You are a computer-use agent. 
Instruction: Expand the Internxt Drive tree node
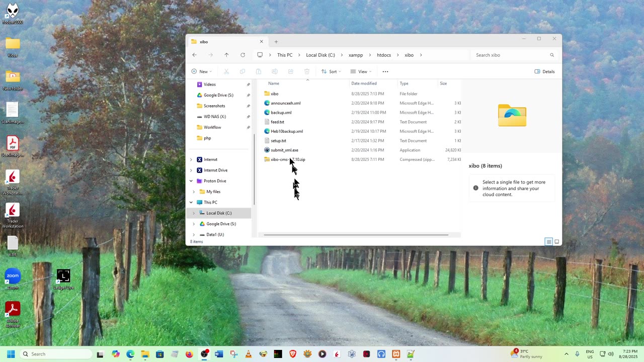(x=191, y=170)
